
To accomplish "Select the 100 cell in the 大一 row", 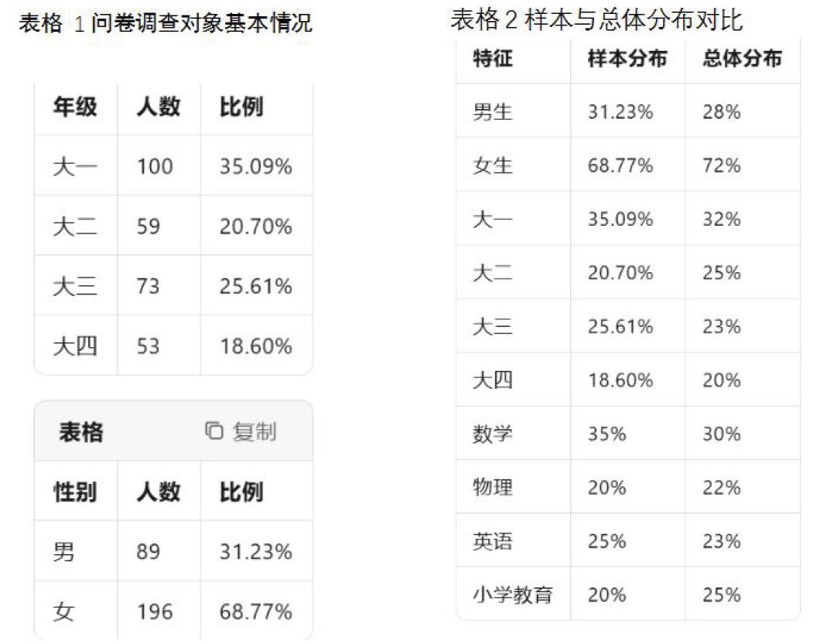I will [x=155, y=166].
